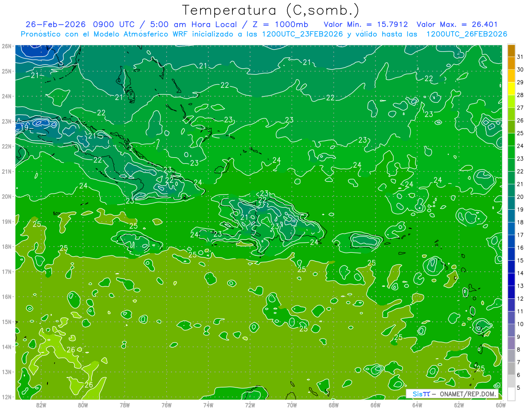Viewport: 532px width, 411px height.
Task: Pick the dark blue swatch between 13 and 14
Action: pos(512,279)
